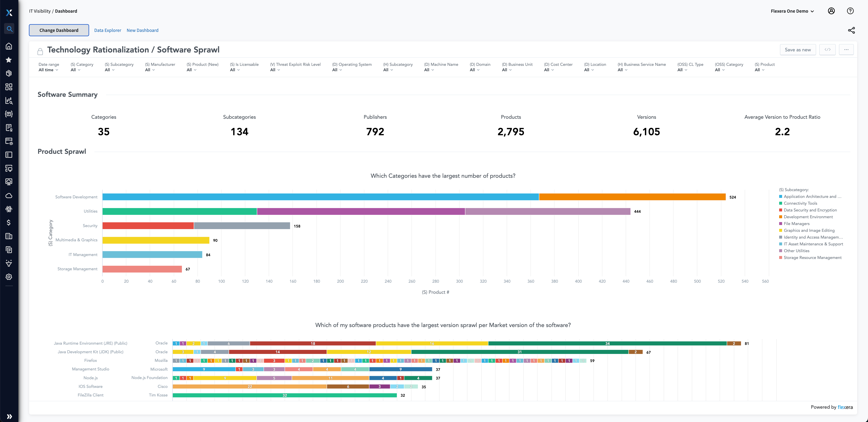Click the Change Dashboard button

[x=59, y=30]
